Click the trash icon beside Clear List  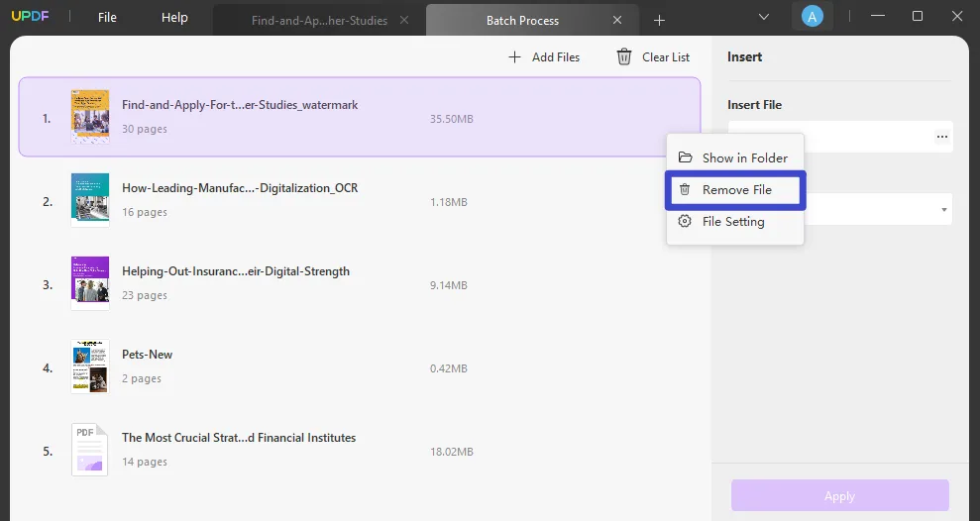coord(624,57)
